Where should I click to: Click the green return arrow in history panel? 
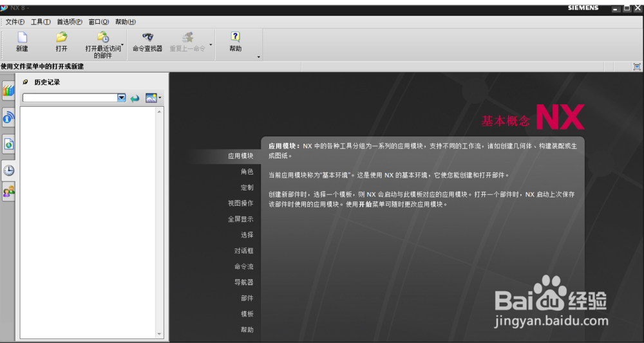tap(135, 98)
